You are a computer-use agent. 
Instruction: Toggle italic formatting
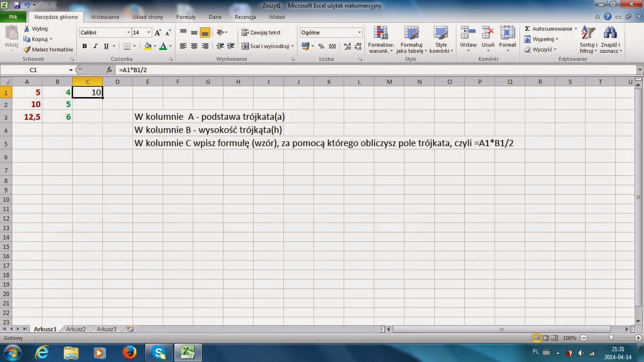click(95, 46)
